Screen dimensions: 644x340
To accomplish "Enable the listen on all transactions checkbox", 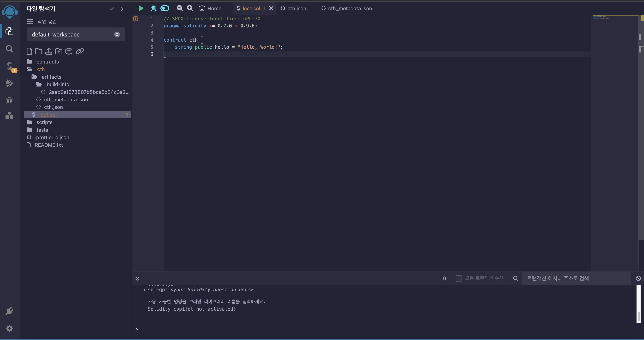I will click(x=459, y=278).
